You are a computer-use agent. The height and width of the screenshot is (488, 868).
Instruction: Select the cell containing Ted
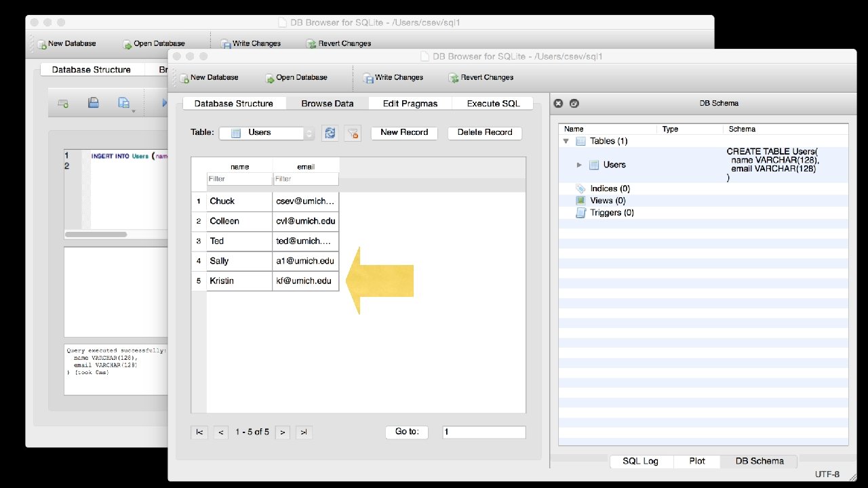coord(239,241)
